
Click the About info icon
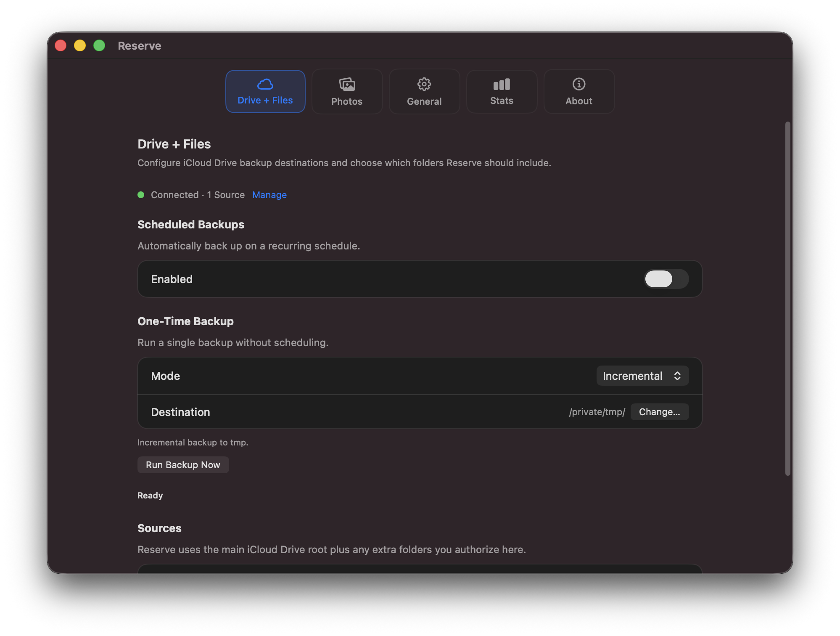(578, 84)
